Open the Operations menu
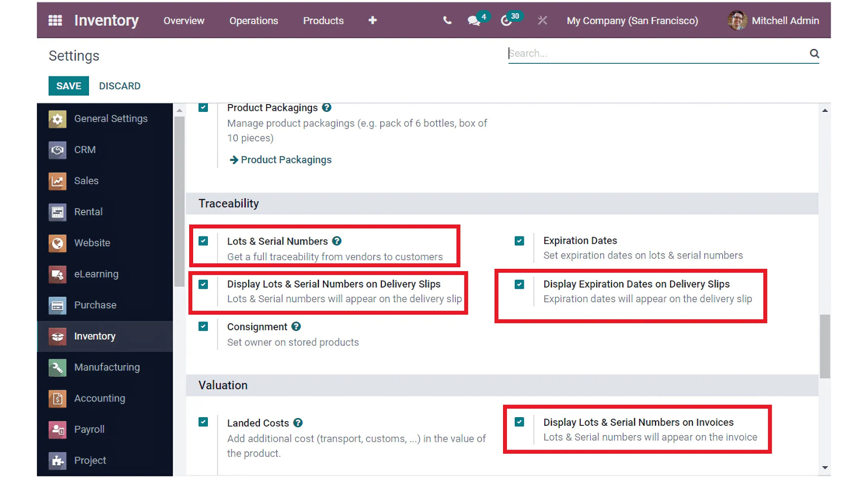868x477 pixels. coord(253,20)
